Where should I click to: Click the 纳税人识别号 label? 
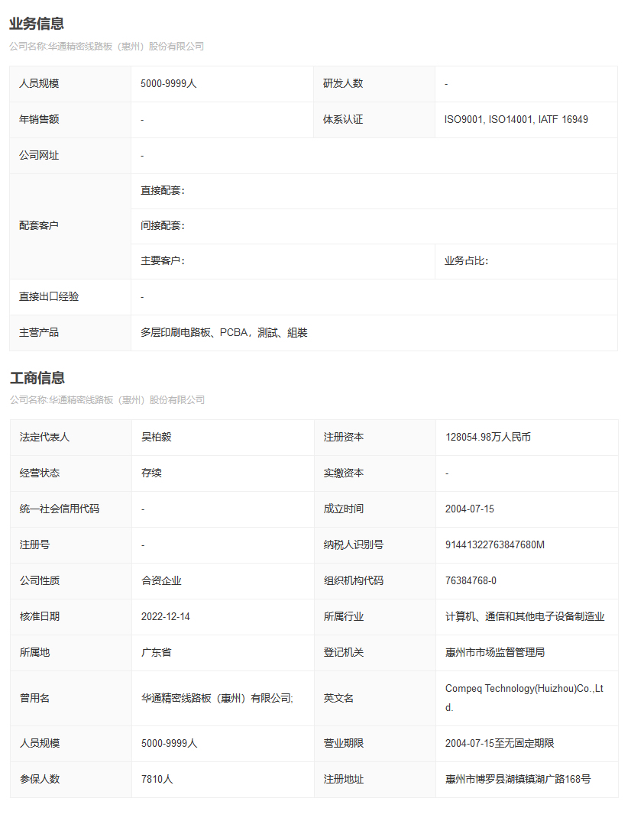353,544
